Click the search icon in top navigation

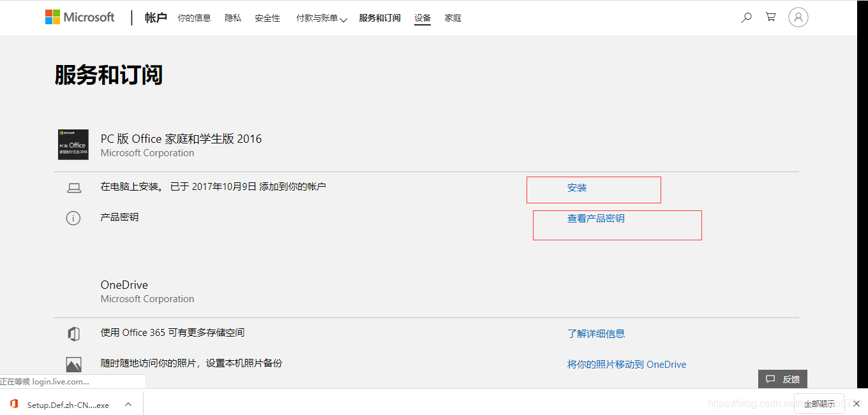pos(746,17)
